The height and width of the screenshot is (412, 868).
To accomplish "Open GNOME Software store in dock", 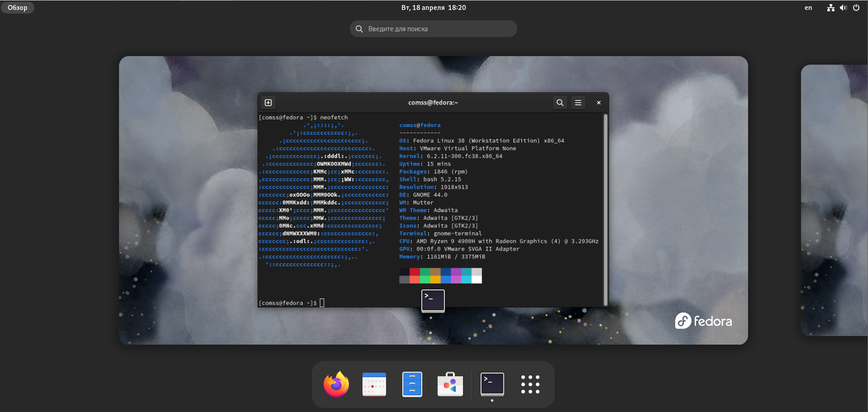I will pos(450,384).
